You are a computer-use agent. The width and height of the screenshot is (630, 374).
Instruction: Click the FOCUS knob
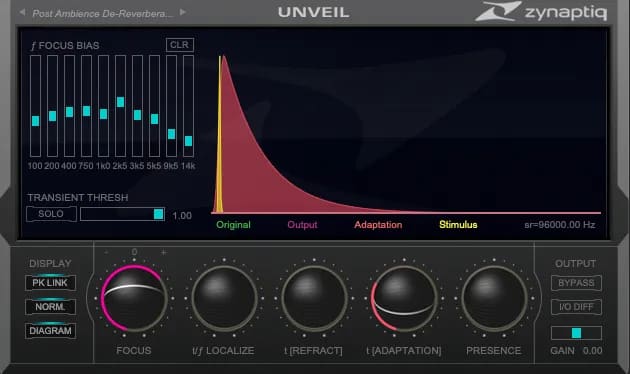pos(134,298)
